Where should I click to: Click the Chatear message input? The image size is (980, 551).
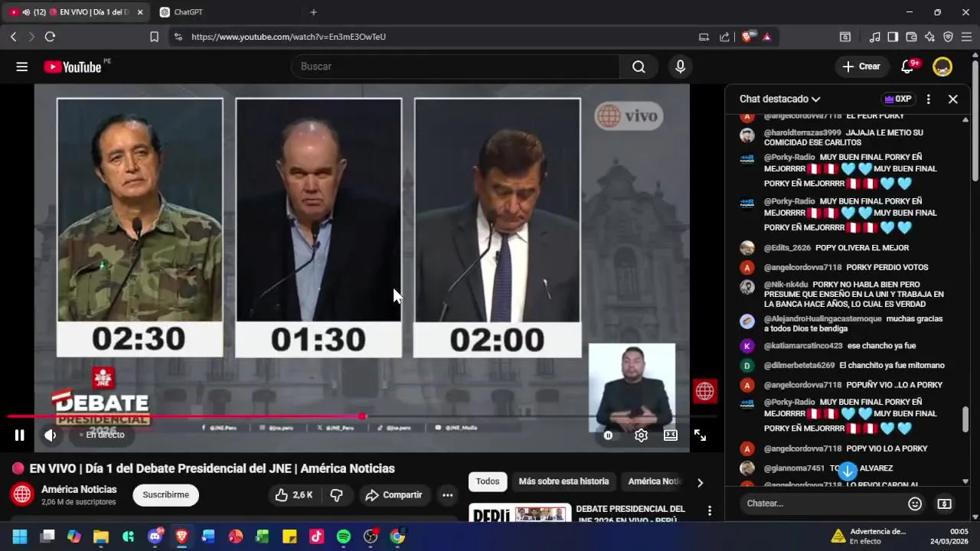[822, 504]
